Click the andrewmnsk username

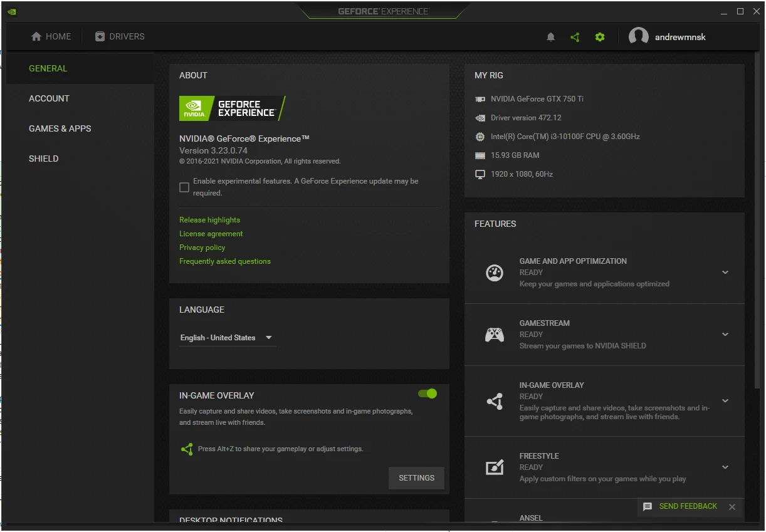click(x=680, y=37)
